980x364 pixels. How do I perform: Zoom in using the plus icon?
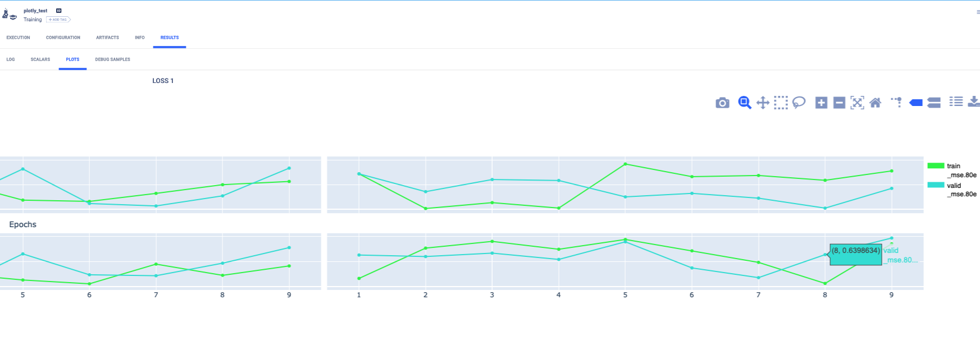click(821, 103)
